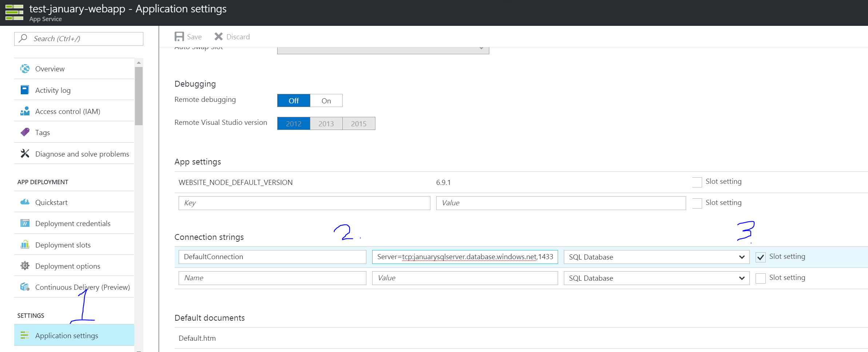Open Deployment credentials
Image resolution: width=868 pixels, height=352 pixels.
tap(74, 223)
